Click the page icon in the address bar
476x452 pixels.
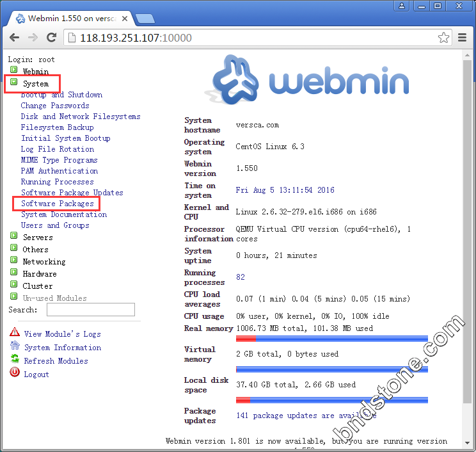coord(72,38)
